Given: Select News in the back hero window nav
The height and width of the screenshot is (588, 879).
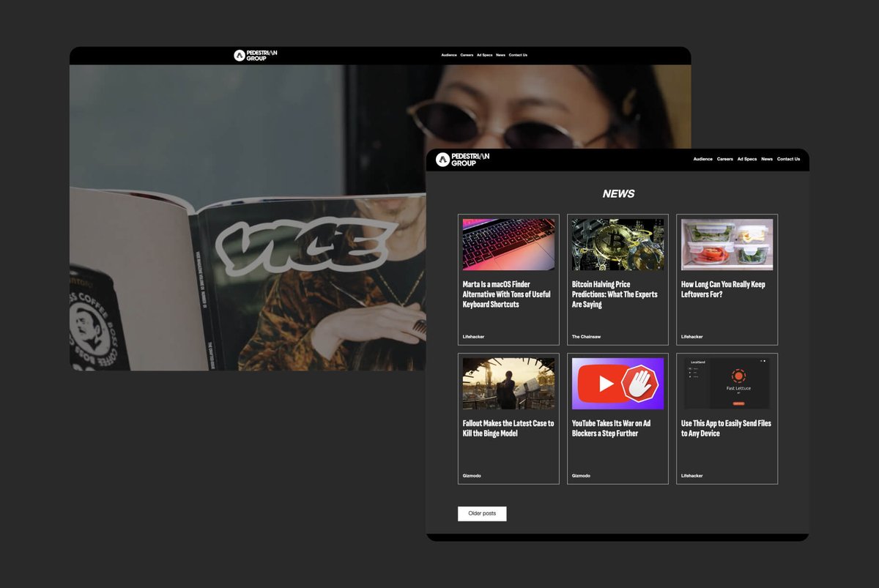Looking at the screenshot, I should [x=500, y=55].
